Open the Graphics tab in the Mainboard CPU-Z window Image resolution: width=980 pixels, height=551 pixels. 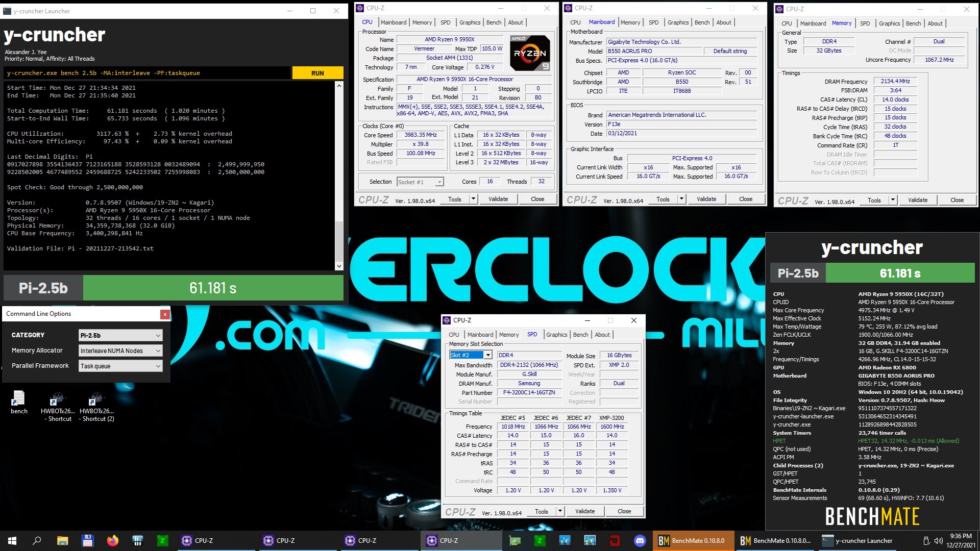pyautogui.click(x=678, y=22)
